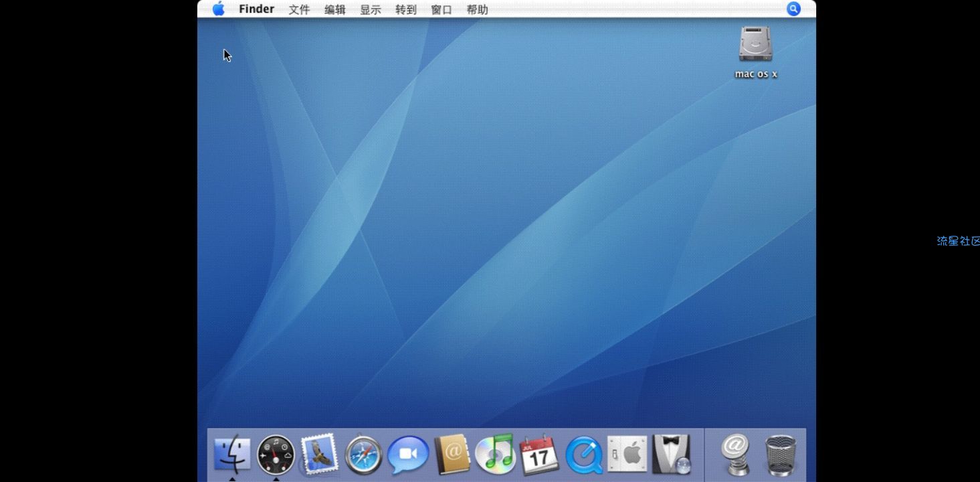This screenshot has height=482, width=980.
Task: Click the mac os x drive label
Action: click(756, 74)
